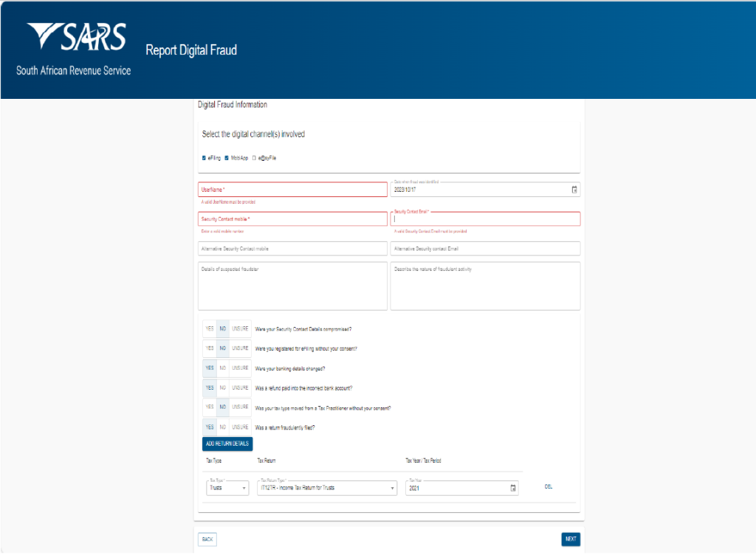Screen dimensions: 756x555
Task: Click the BACK button
Action: (x=207, y=539)
